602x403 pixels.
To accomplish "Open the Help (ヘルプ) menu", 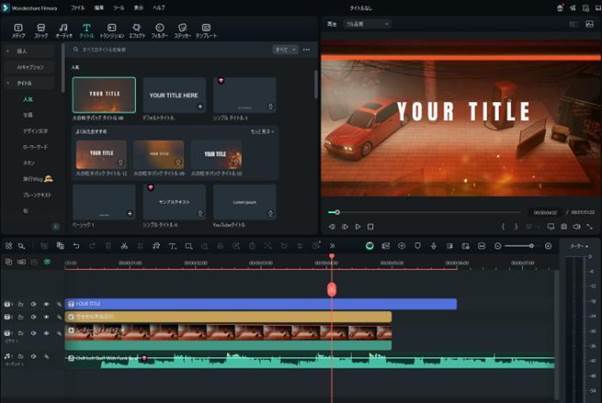I will click(159, 7).
